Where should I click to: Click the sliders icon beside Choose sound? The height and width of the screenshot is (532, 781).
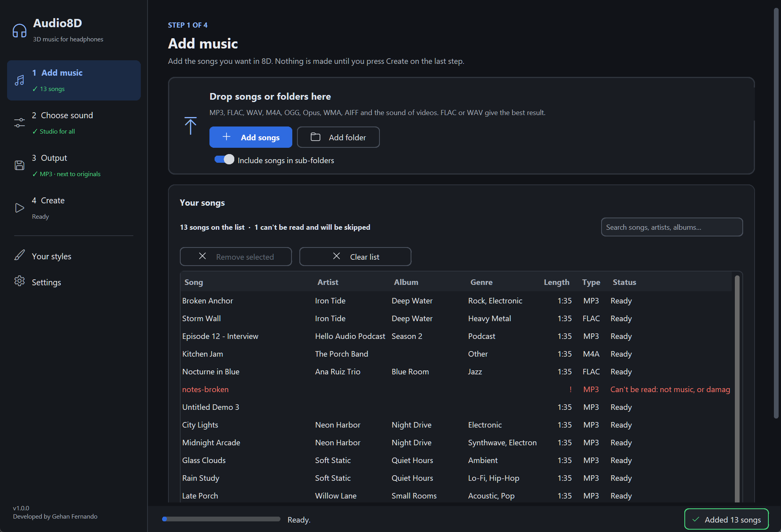[19, 123]
